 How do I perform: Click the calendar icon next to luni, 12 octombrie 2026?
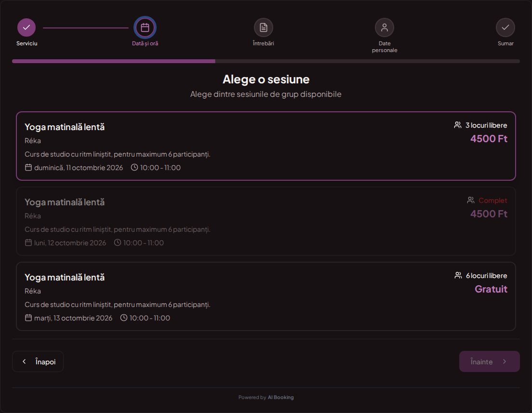[x=28, y=242]
